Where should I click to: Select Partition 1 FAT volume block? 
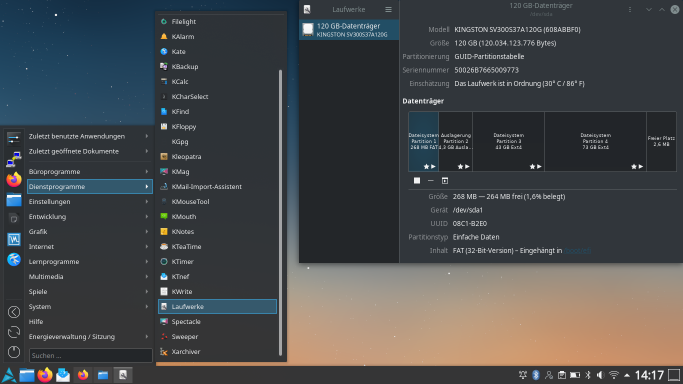pyautogui.click(x=423, y=141)
